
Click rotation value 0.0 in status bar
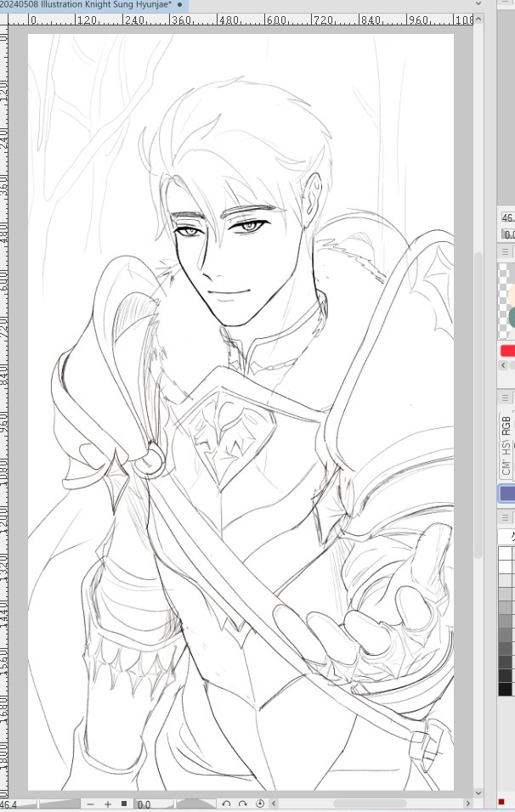144,804
